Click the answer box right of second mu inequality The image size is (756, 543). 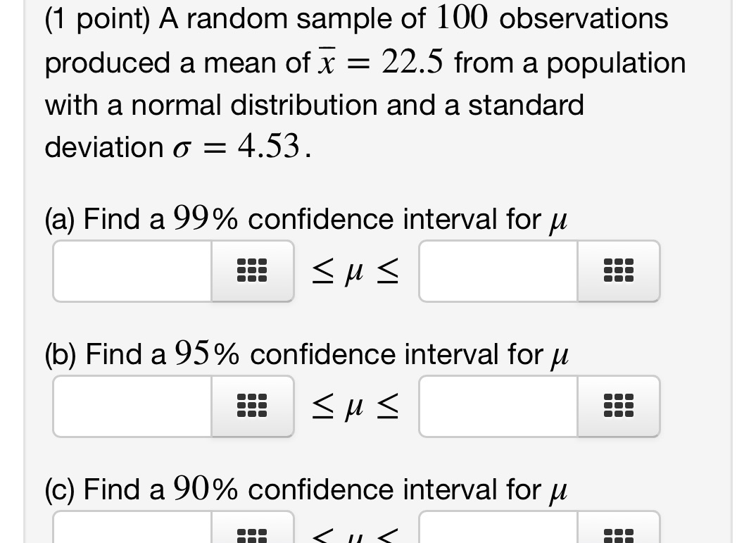(x=496, y=406)
